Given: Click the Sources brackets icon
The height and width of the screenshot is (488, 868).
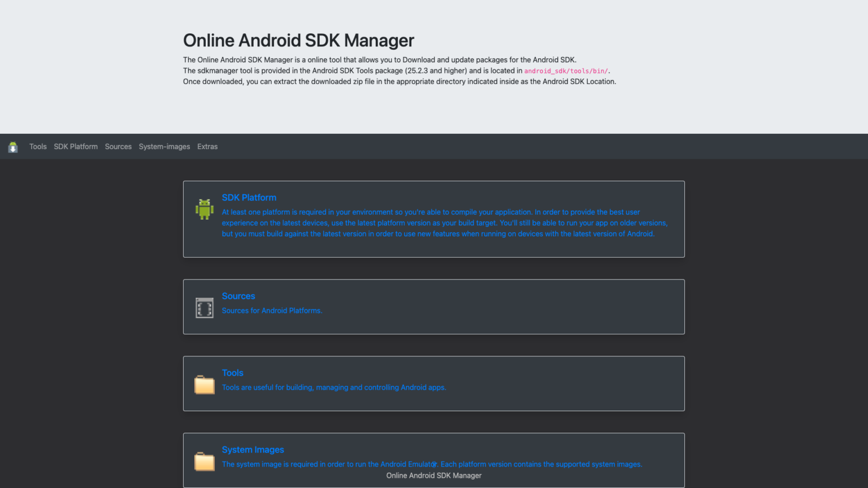Looking at the screenshot, I should point(205,308).
